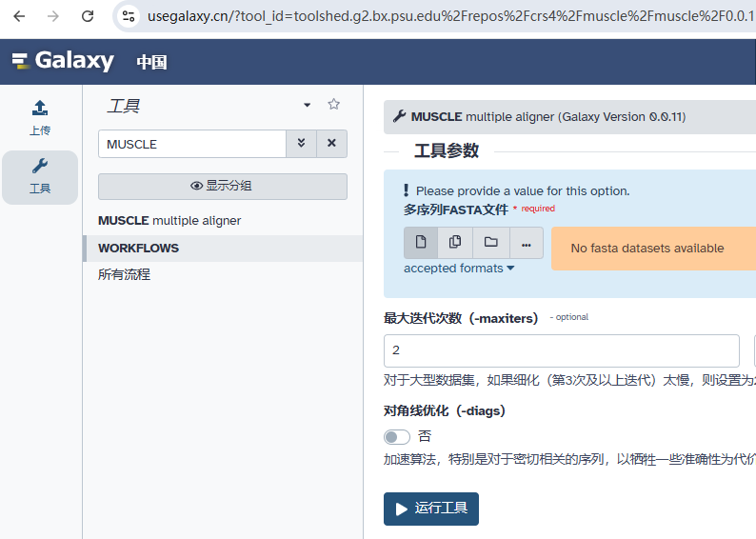Open the 工具 tools activity

pyautogui.click(x=40, y=177)
